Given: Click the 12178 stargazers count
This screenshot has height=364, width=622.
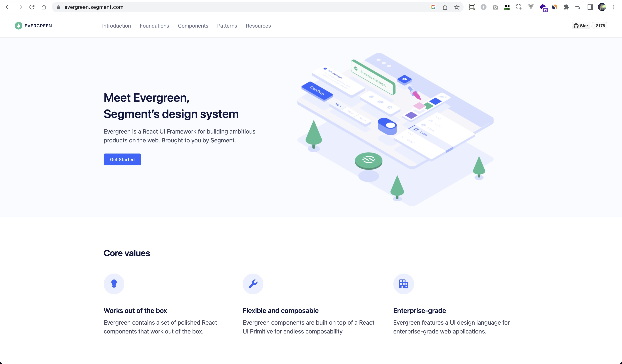Looking at the screenshot, I should 599,26.
